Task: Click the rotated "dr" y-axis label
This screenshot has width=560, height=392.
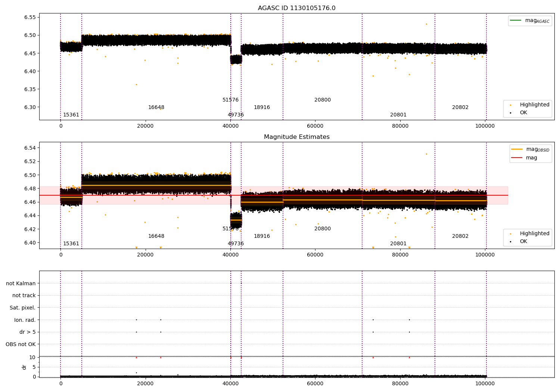Action: point(24,367)
